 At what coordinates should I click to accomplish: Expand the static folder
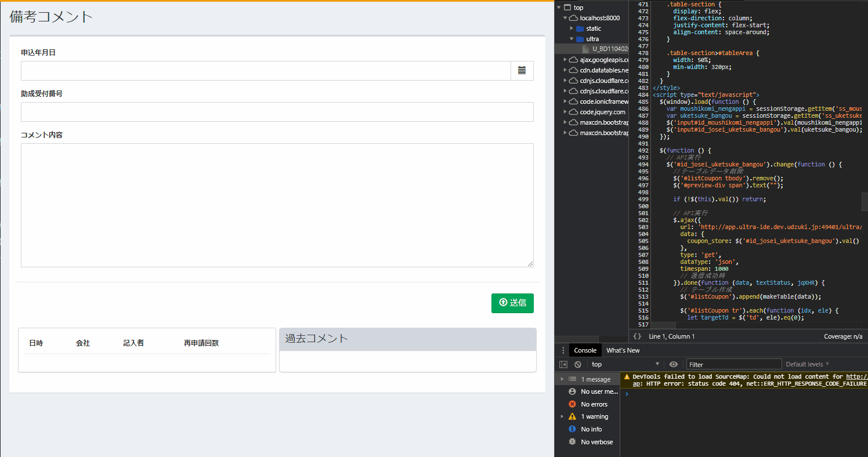coord(572,28)
